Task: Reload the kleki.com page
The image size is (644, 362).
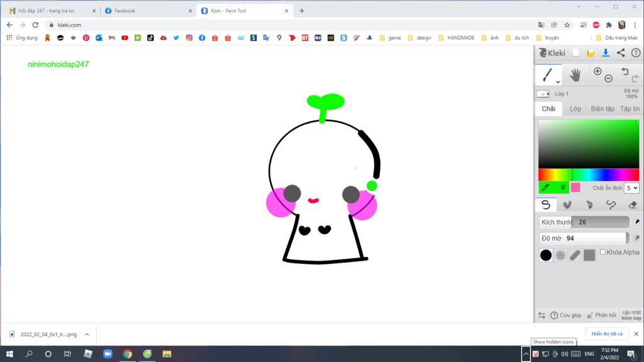Action: (35, 25)
